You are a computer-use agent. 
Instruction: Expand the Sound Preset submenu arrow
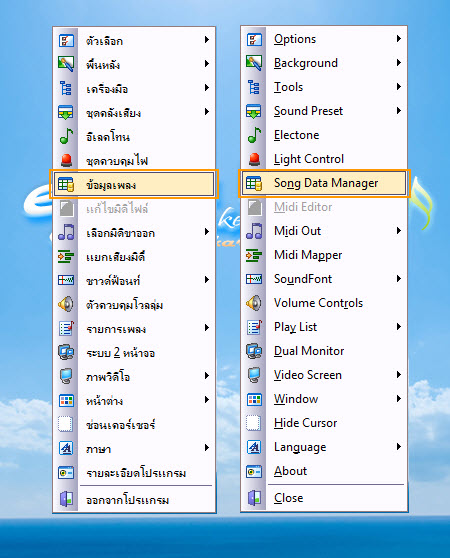pos(399,111)
